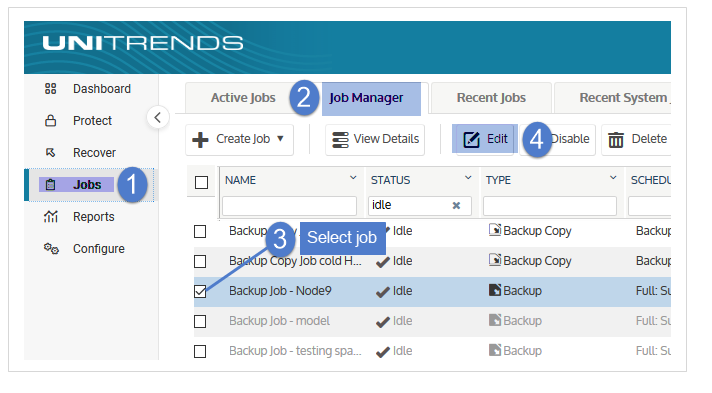Open Reports via its chart icon
Viewport: 712px width, 393px height.
(50, 217)
